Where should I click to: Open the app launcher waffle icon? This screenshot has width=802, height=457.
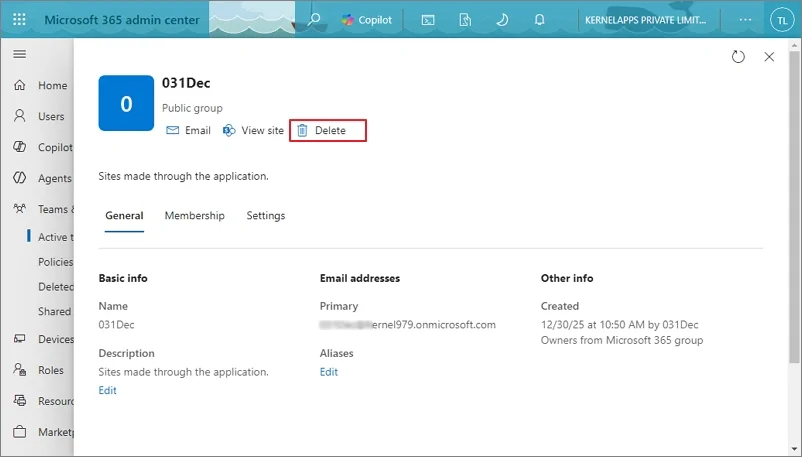pyautogui.click(x=19, y=19)
